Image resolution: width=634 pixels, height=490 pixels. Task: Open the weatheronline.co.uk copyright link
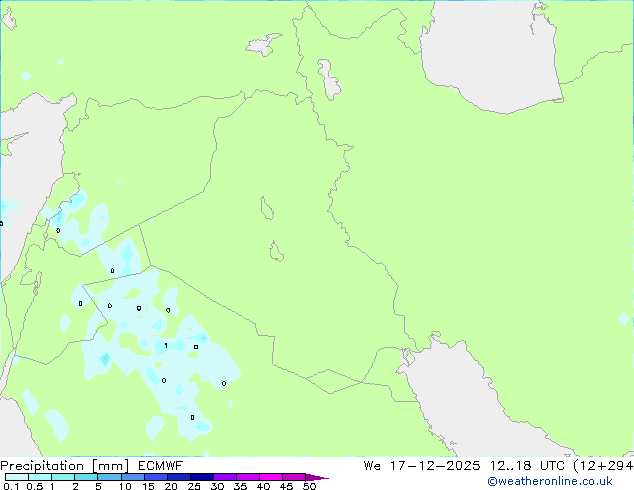pos(550,481)
